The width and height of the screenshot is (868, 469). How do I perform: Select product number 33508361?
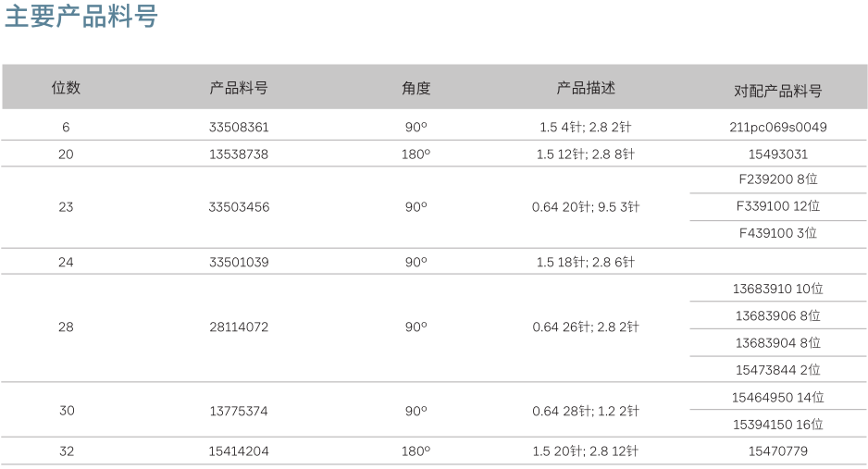click(239, 128)
